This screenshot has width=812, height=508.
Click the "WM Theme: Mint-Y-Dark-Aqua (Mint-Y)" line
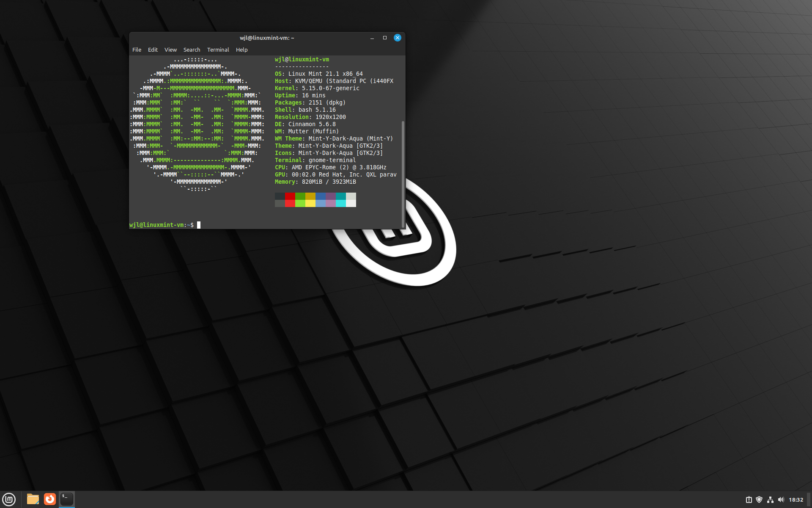334,138
